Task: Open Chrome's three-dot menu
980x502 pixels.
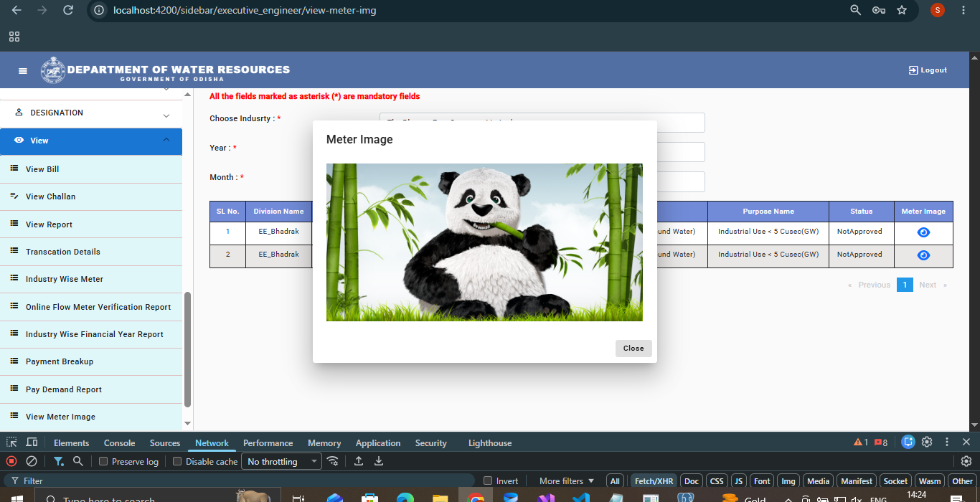Action: pos(963,10)
